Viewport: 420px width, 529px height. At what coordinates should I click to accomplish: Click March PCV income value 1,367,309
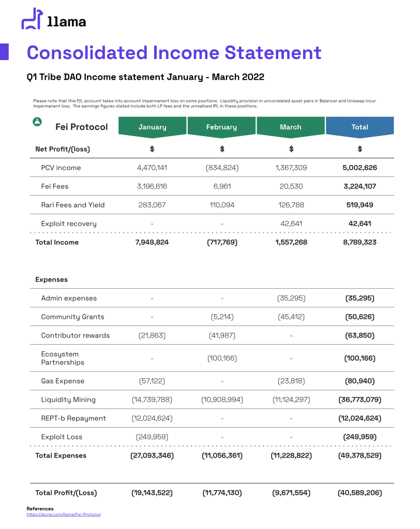[291, 168]
